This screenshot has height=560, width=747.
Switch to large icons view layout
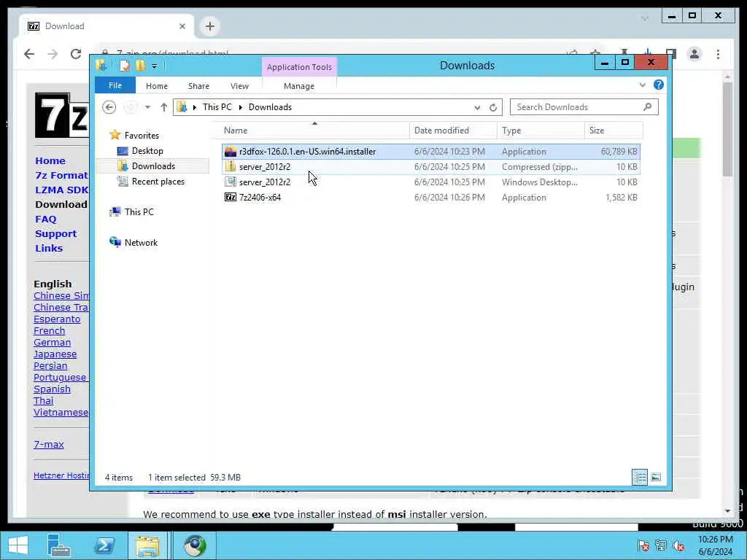coord(656,477)
